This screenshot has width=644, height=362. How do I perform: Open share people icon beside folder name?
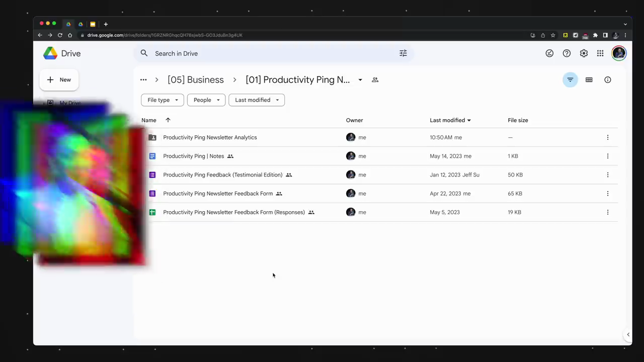click(x=375, y=80)
